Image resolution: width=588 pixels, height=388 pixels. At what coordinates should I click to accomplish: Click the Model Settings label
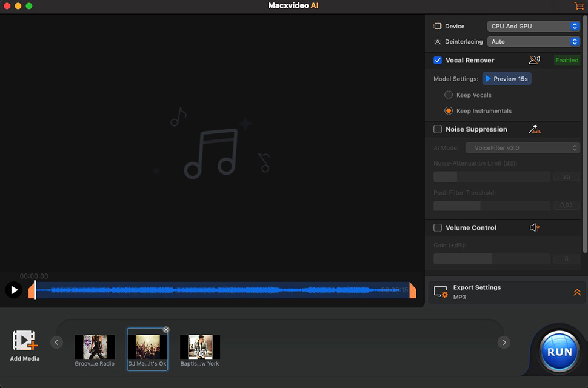[456, 79]
